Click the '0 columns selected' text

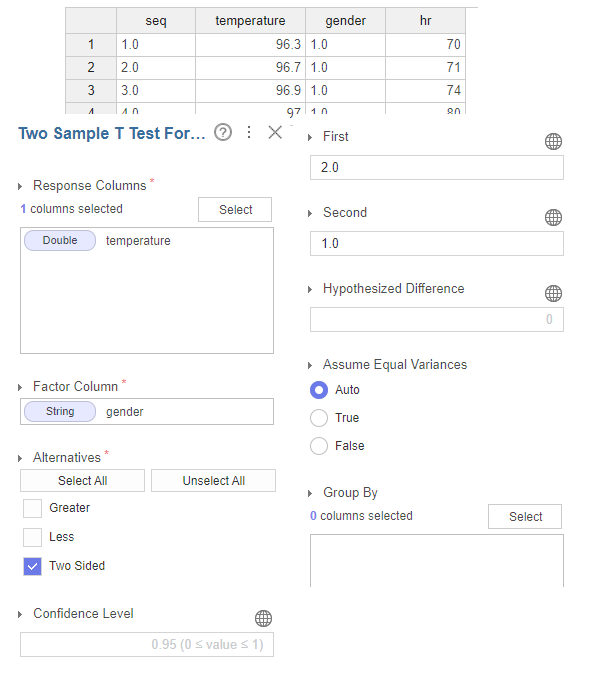361,516
